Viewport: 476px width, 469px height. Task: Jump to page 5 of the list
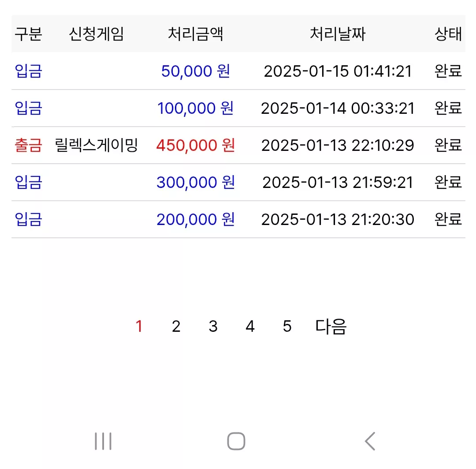pyautogui.click(x=287, y=326)
